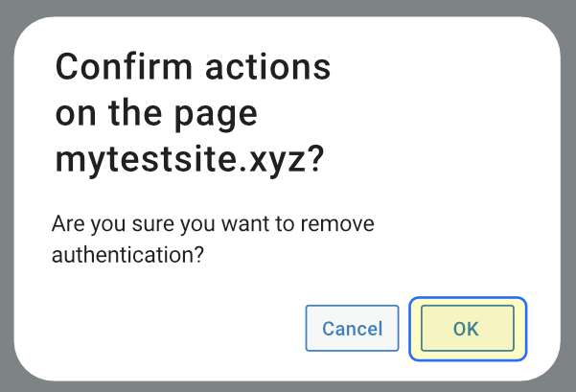The height and width of the screenshot is (392, 576).
Task: Choose Cancel to keep authentication
Action: tap(352, 329)
